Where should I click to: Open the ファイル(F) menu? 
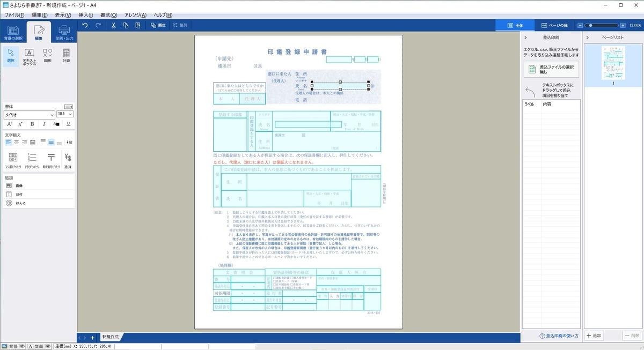pyautogui.click(x=14, y=14)
